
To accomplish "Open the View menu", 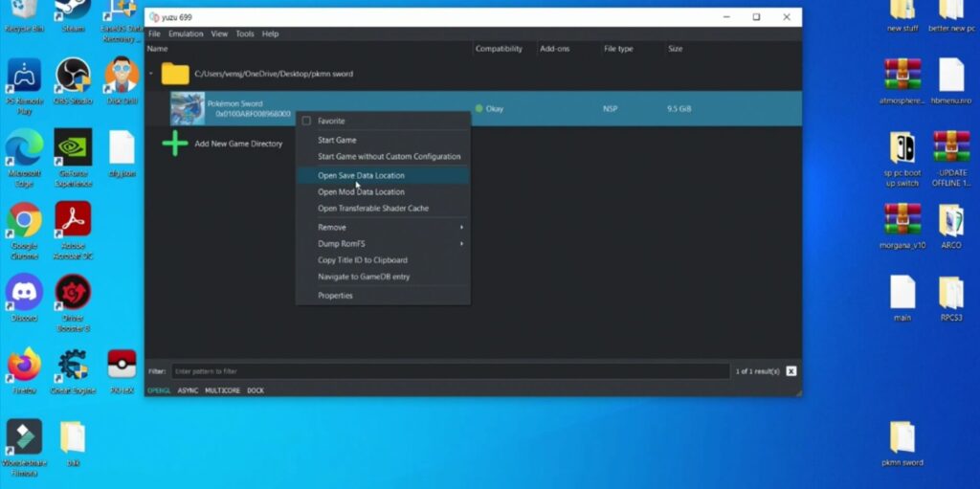I will 219,33.
